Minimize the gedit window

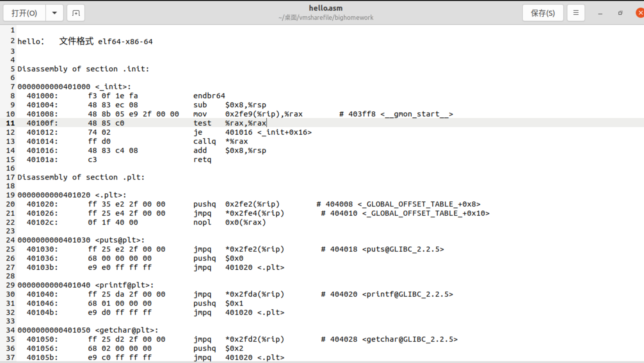(x=600, y=13)
